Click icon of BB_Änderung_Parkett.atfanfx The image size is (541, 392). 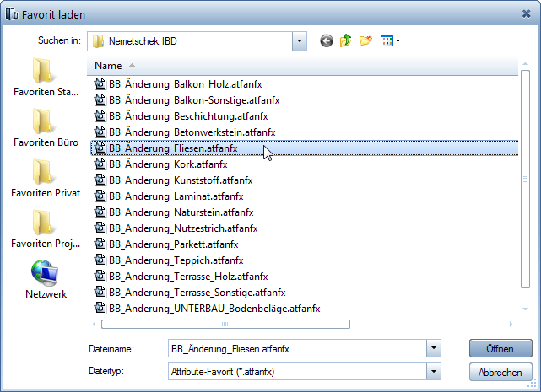pos(100,244)
